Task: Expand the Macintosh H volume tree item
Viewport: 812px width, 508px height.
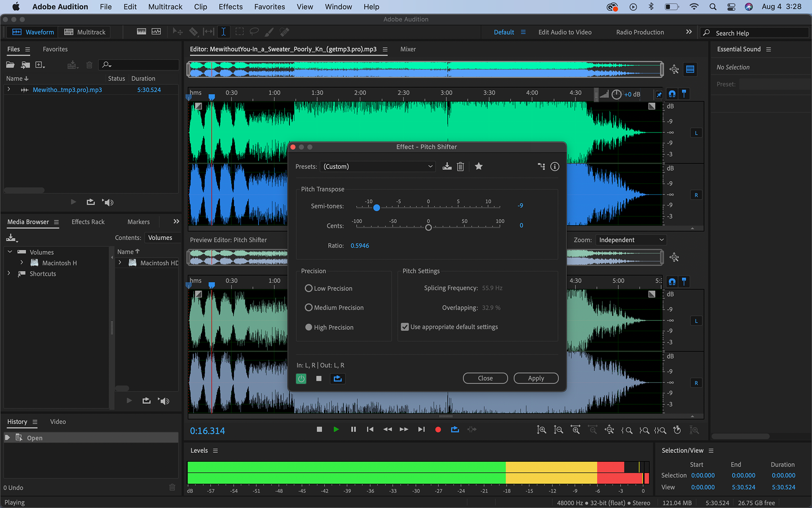Action: coord(22,263)
